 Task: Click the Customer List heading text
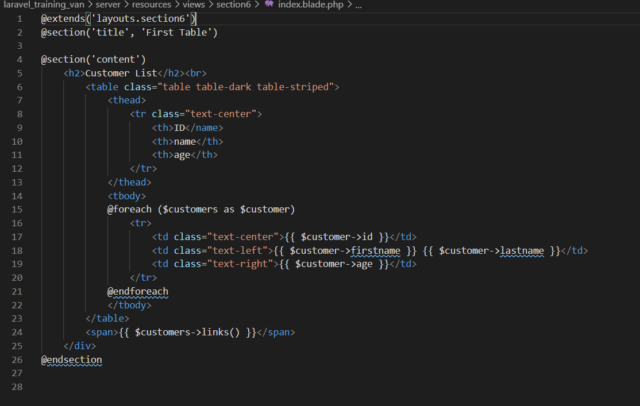tap(121, 73)
